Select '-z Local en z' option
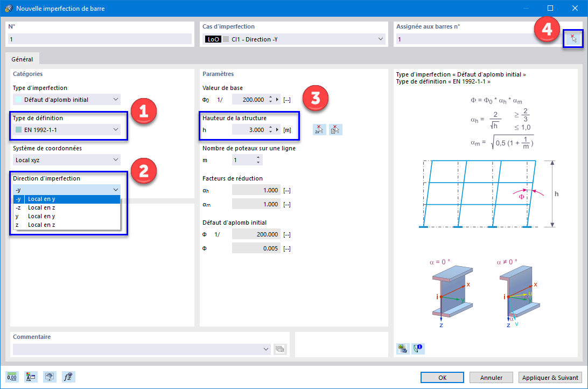The image size is (588, 389). coord(67,207)
